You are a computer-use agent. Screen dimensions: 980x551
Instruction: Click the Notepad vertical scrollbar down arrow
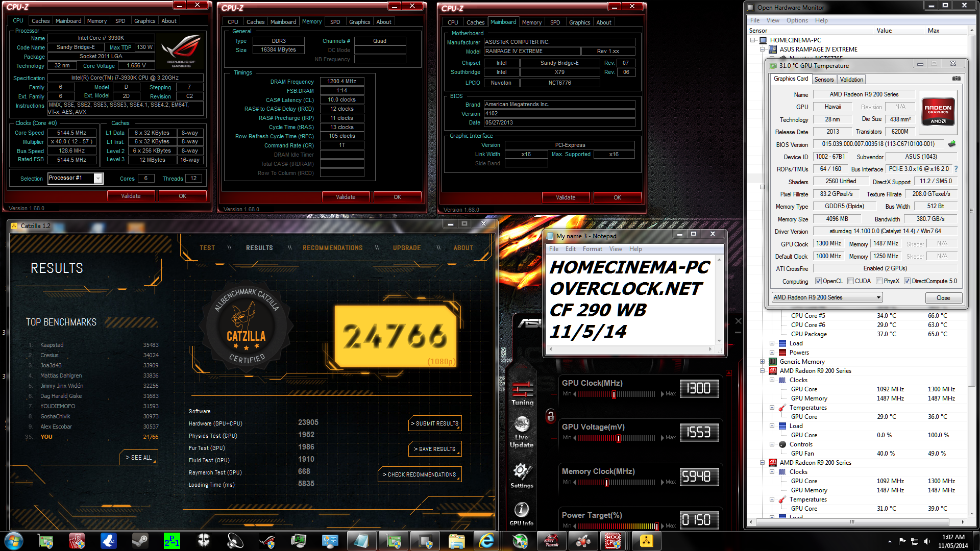(719, 341)
